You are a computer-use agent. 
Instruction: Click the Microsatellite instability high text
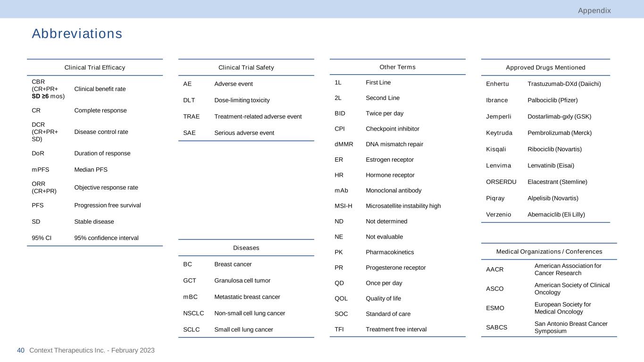[403, 206]
